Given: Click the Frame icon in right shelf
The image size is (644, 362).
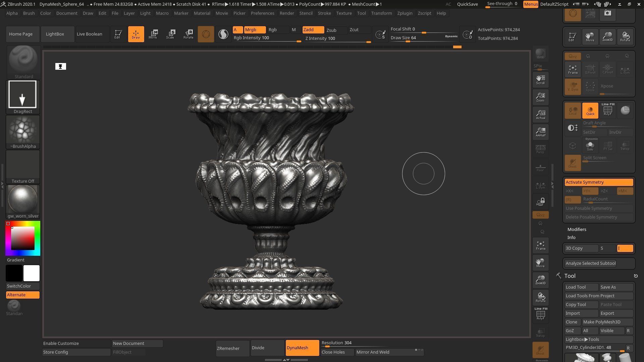Looking at the screenshot, I should [x=540, y=245].
